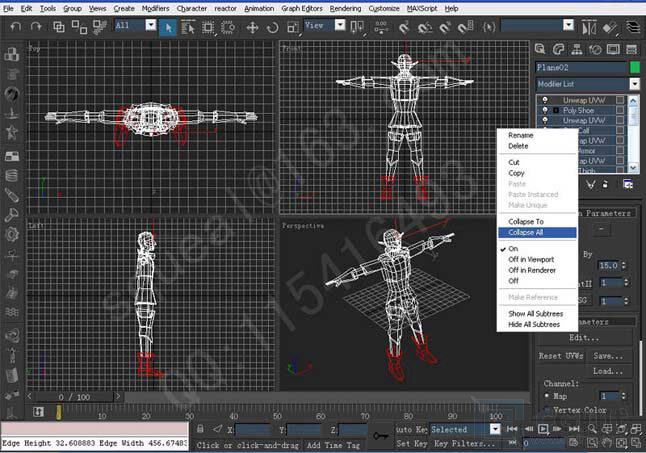This screenshot has height=453, width=646.
Task: Expand the Modifier List dropdown
Action: (x=635, y=84)
